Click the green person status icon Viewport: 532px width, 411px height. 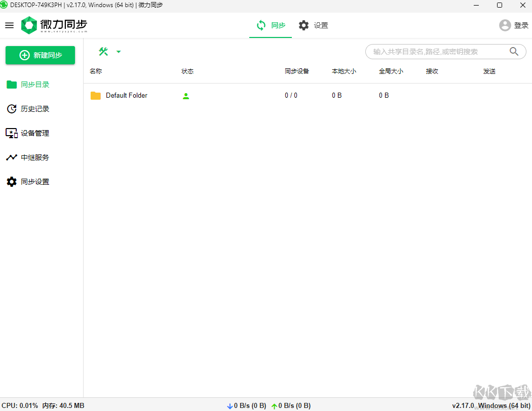click(186, 96)
